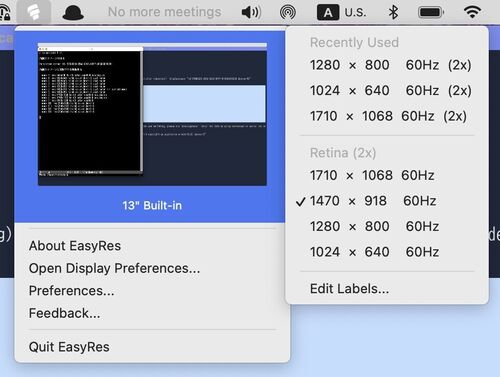Click the 'U.S.' input source label
This screenshot has width=500, height=377.
pyautogui.click(x=355, y=13)
